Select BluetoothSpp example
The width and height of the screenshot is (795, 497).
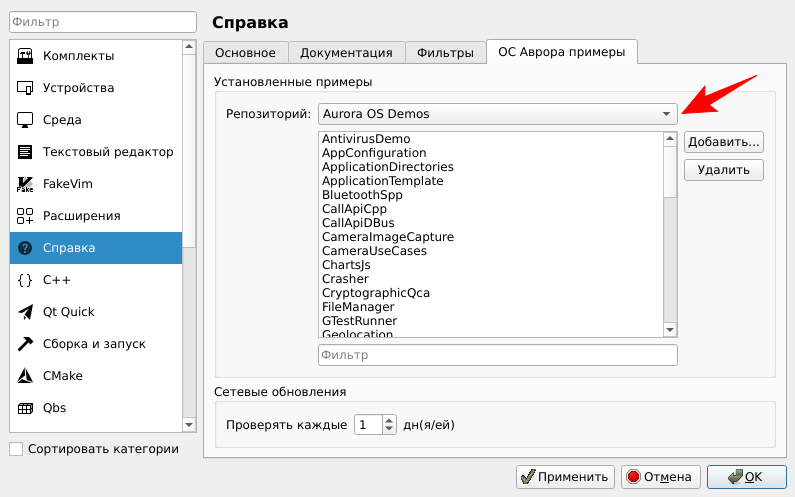coord(363,195)
